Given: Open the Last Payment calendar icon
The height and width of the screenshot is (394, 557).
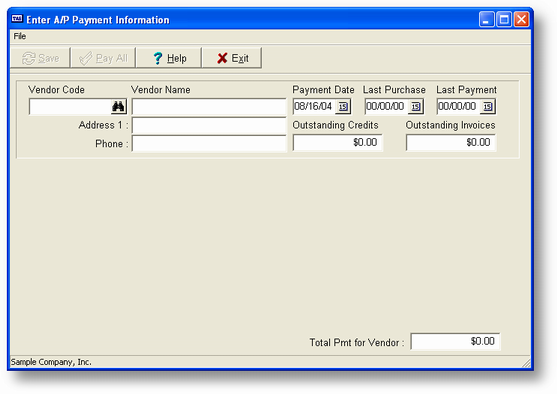Looking at the screenshot, I should point(488,107).
